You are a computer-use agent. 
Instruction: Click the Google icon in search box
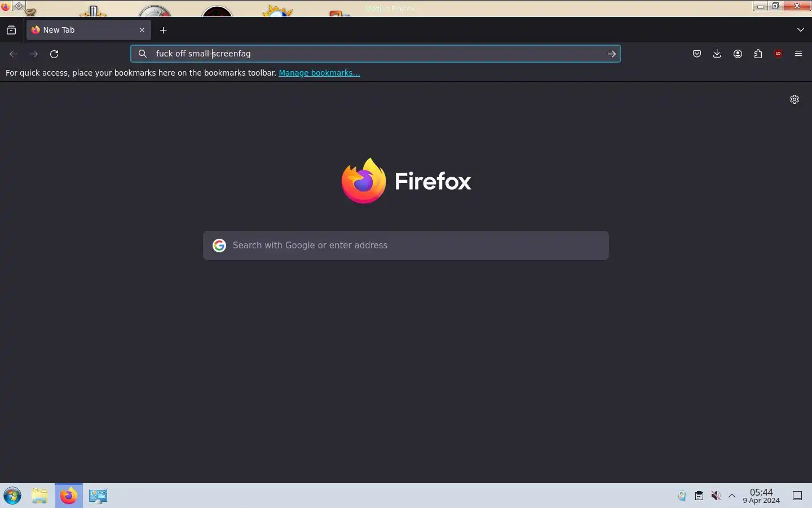219,246
